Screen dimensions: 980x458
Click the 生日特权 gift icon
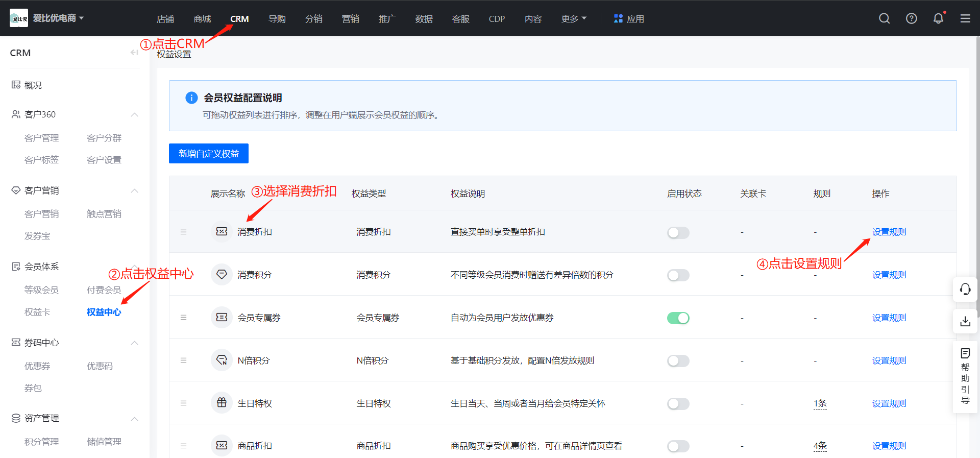click(222, 403)
